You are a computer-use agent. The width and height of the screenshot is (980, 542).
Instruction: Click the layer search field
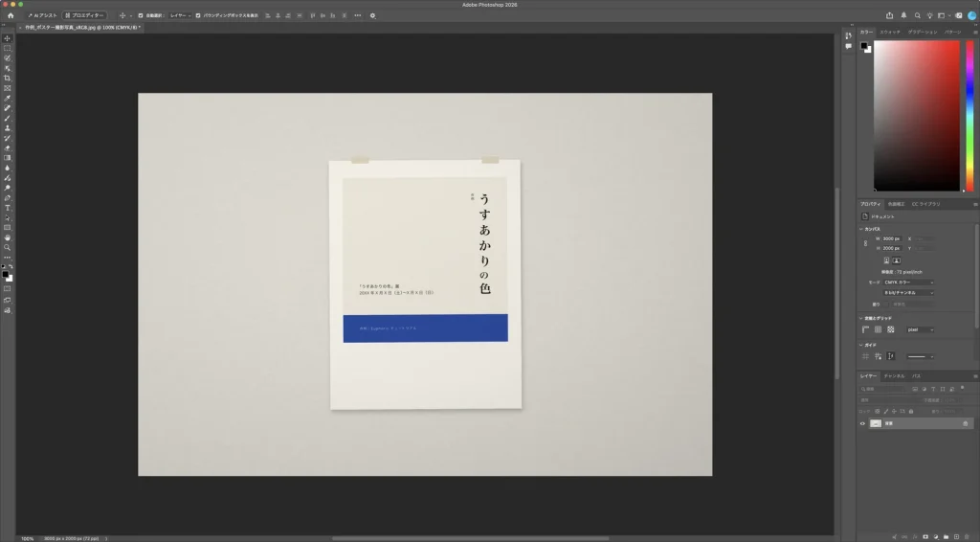882,389
